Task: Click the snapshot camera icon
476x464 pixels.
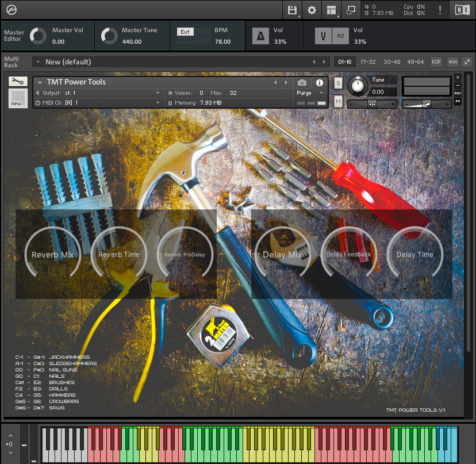Action: (x=302, y=82)
